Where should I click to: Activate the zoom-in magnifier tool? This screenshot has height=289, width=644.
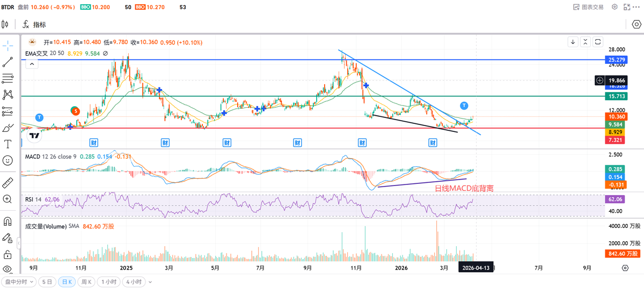8,199
